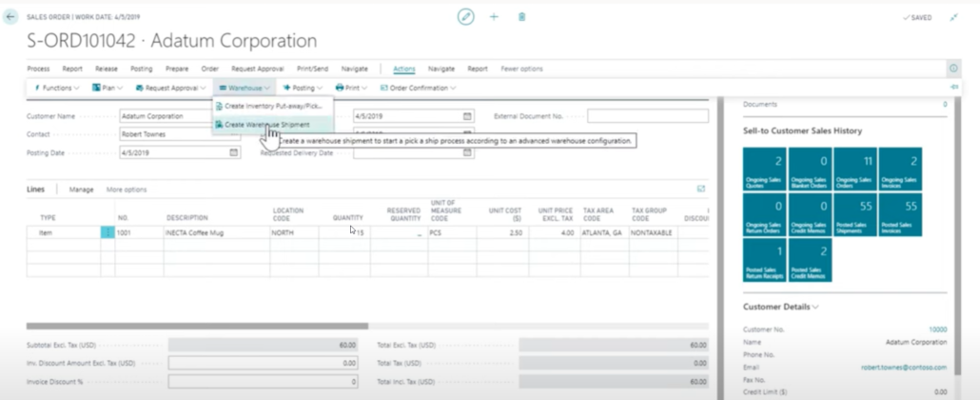
Task: Click the NONTAXABLE tax group cell
Action: (x=653, y=232)
